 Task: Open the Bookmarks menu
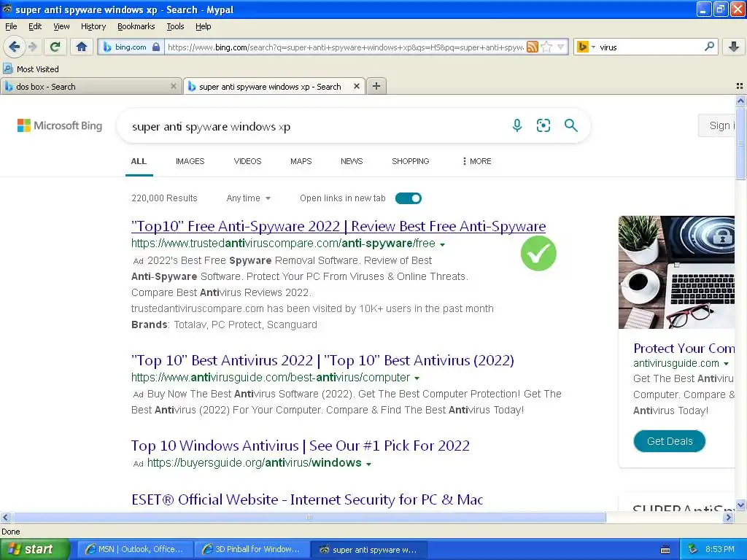(136, 26)
